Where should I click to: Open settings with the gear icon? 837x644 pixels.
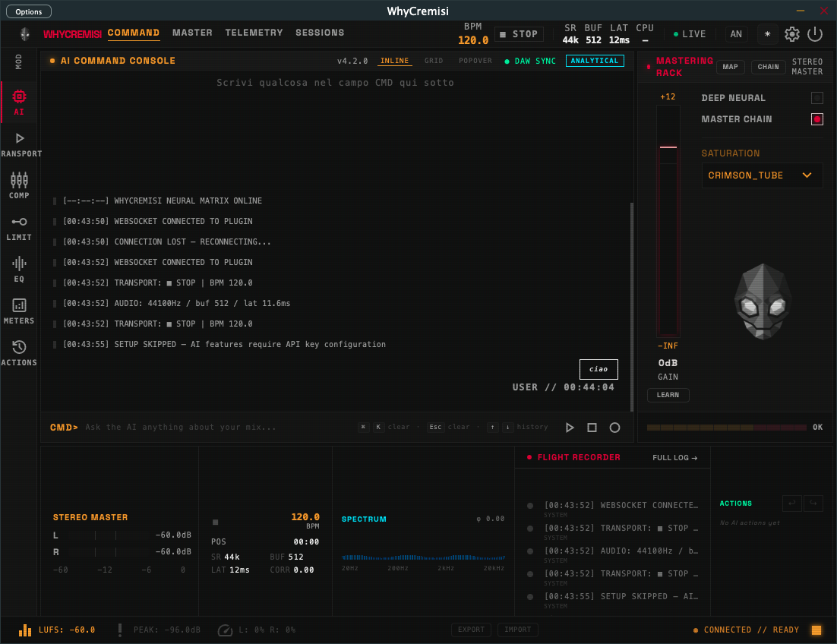791,34
